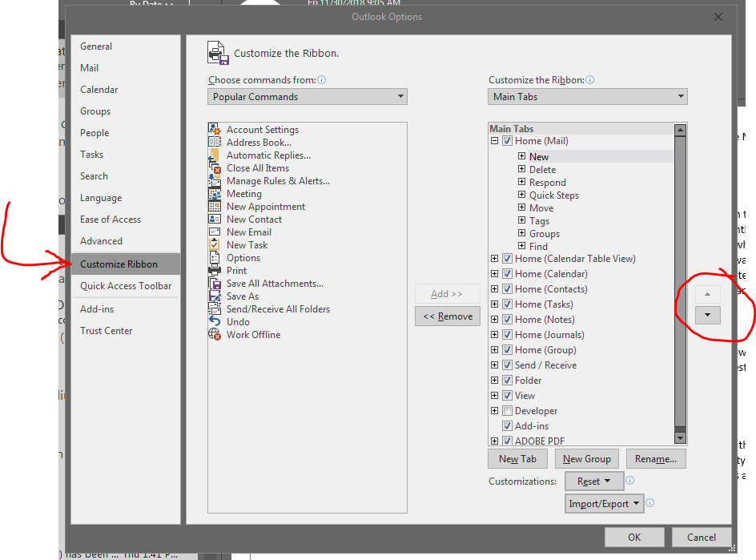Select the Respond group tree item
Viewport: 756px width, 560px height.
point(548,183)
